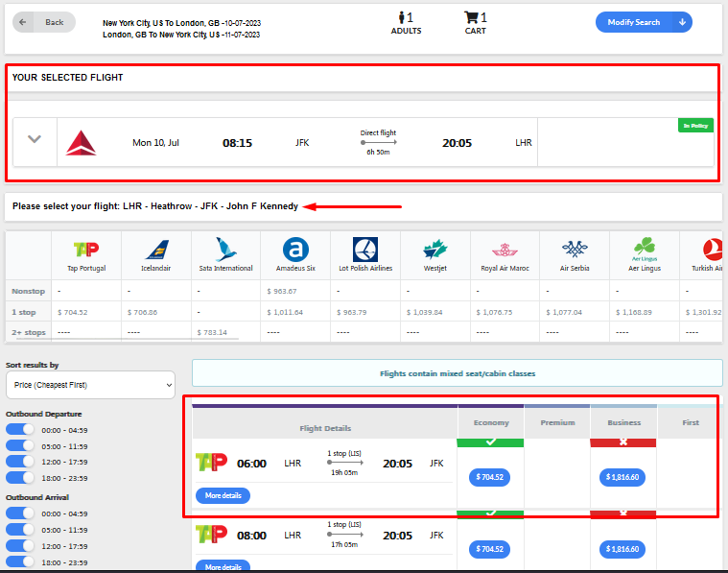Viewport: 728px width, 573px height.
Task: Select Lot Polish 1 stop fare $963.79
Action: 351,312
